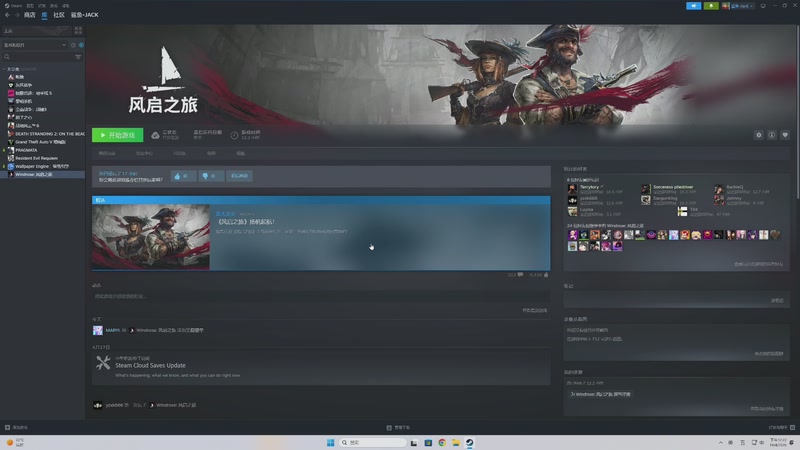The height and width of the screenshot is (450, 800).
Task: Open friends and chat at bottom right
Action: tap(782, 428)
